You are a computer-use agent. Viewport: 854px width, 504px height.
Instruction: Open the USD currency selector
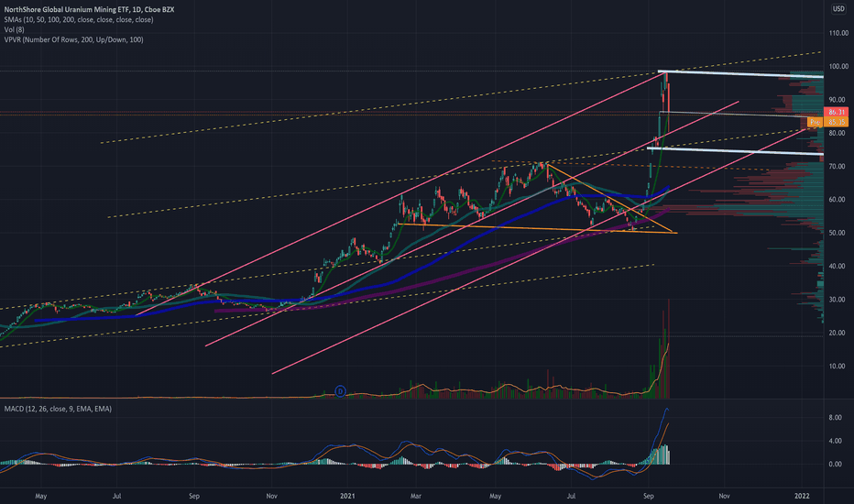click(838, 9)
